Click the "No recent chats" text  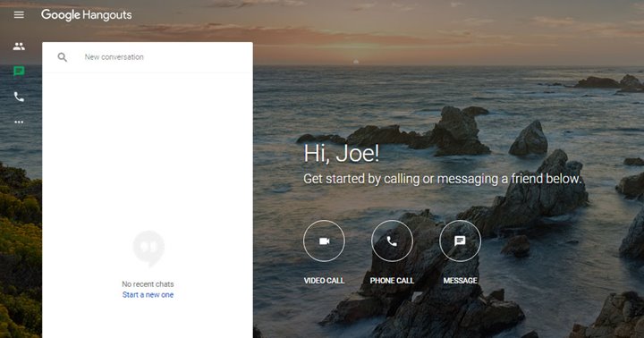pyautogui.click(x=148, y=283)
